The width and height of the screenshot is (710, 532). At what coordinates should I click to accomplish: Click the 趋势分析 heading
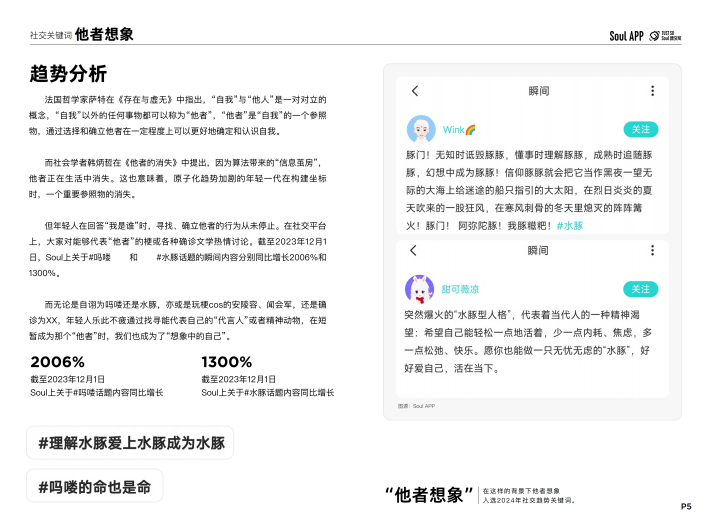point(68,73)
